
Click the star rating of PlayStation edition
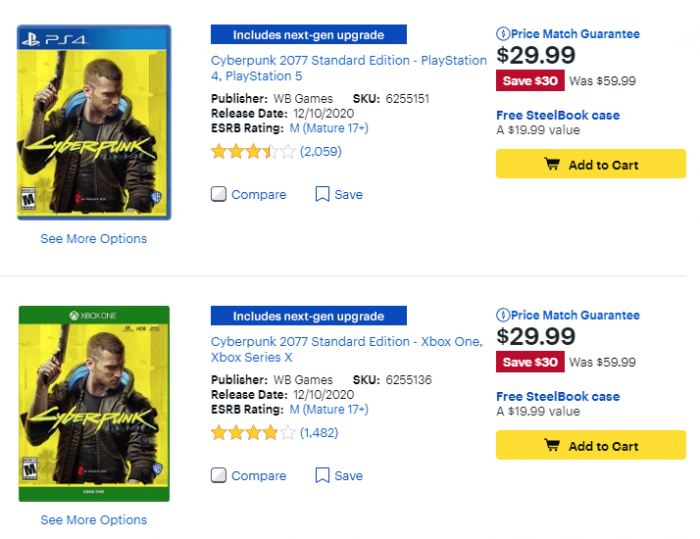253,152
